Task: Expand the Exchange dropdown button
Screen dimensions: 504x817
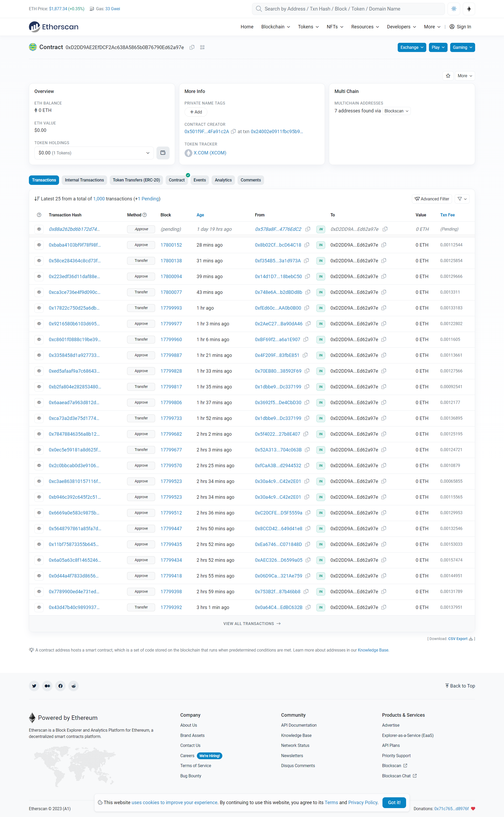Action: coord(412,47)
